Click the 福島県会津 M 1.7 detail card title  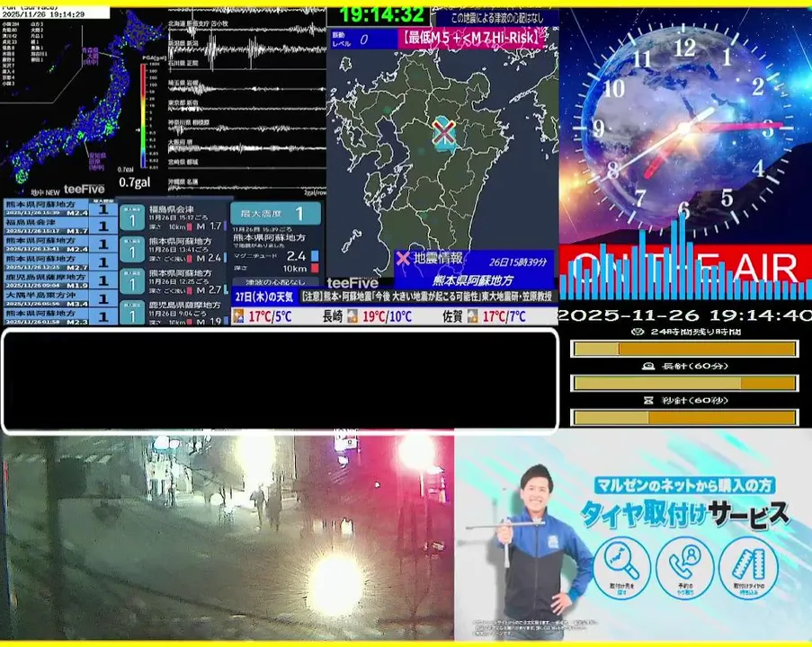pos(172,209)
